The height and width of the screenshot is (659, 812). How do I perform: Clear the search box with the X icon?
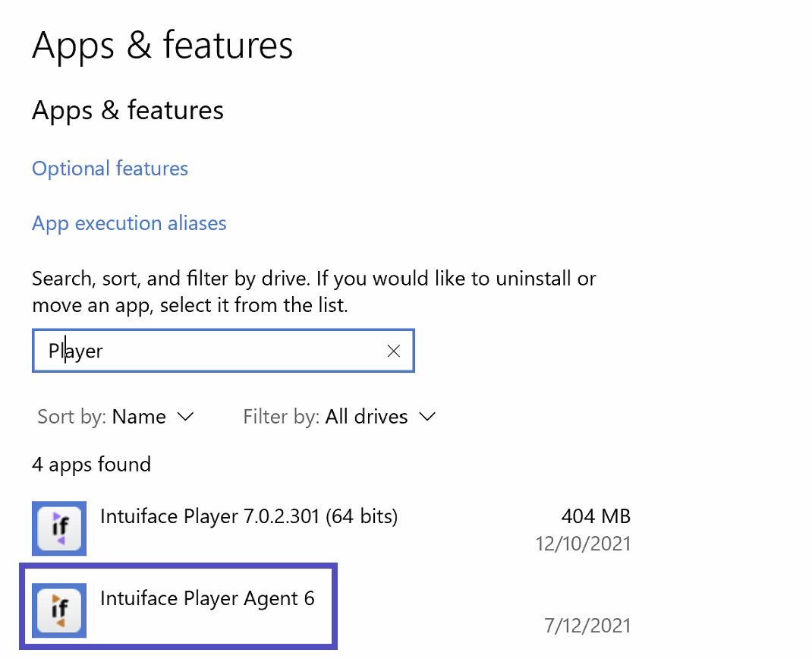pyautogui.click(x=394, y=352)
